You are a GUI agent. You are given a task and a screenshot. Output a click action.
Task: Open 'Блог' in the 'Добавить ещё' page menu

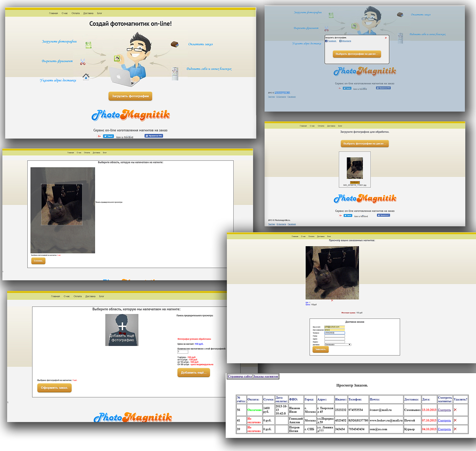102,296
